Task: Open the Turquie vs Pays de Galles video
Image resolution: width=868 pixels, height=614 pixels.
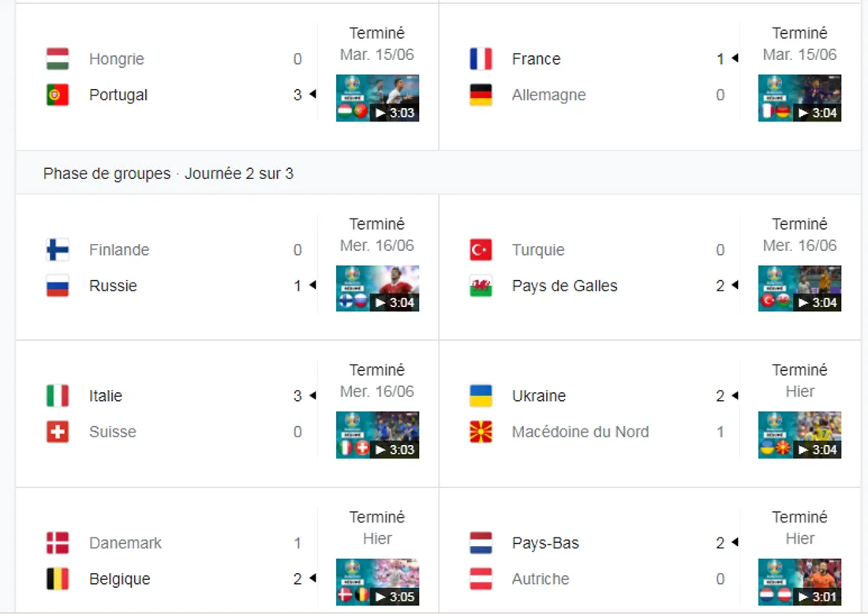Action: 799,288
